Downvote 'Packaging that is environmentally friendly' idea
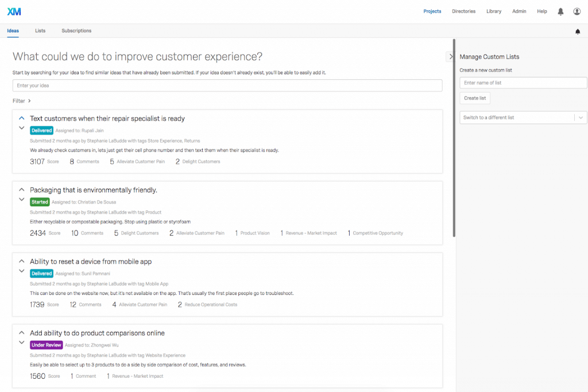 coord(22,199)
